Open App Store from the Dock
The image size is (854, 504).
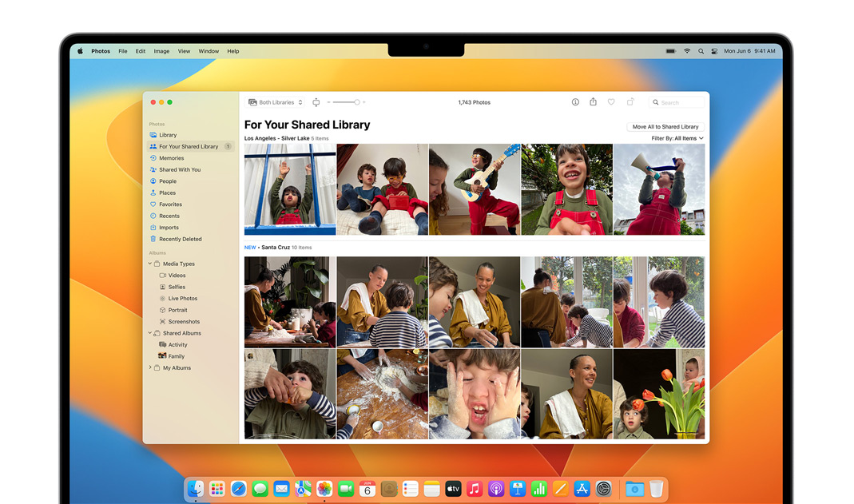(582, 489)
